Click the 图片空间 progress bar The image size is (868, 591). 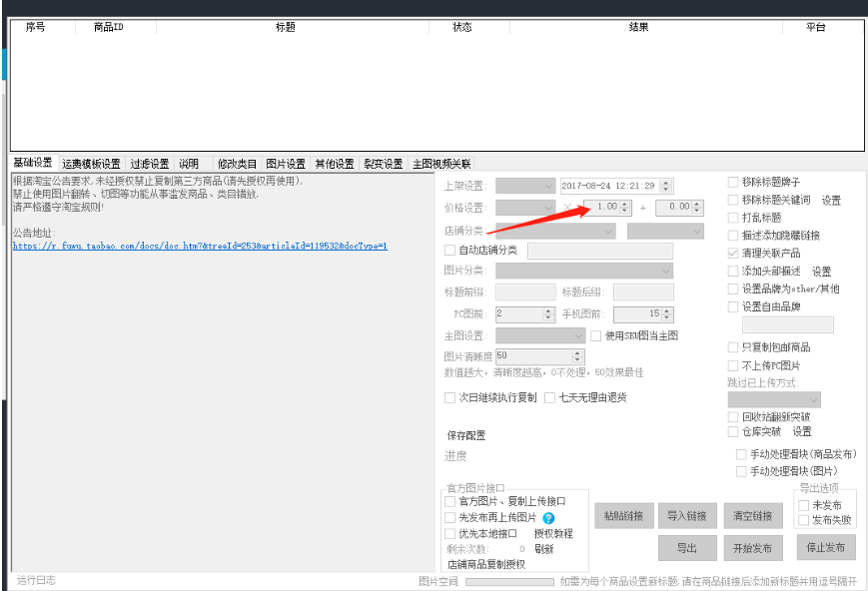click(509, 582)
